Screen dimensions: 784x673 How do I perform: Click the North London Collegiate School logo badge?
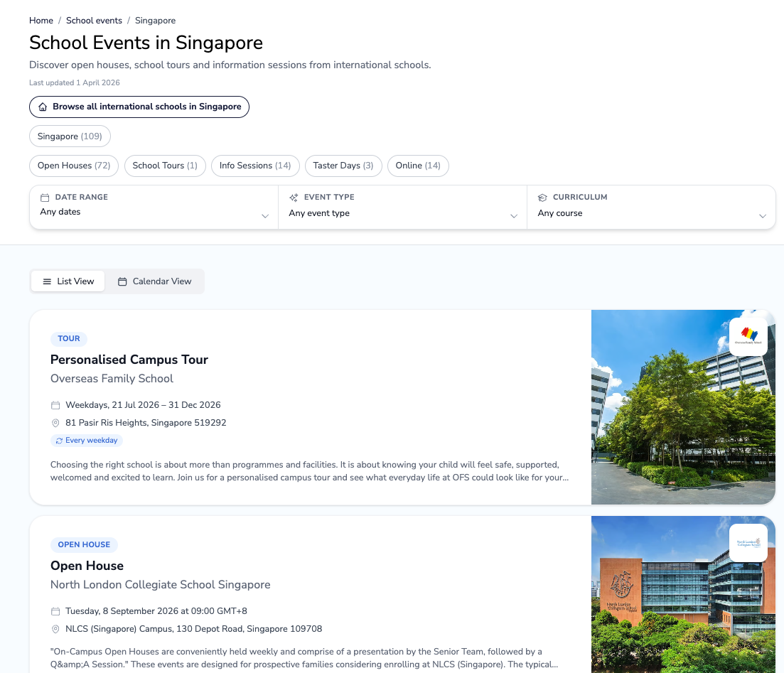748,543
